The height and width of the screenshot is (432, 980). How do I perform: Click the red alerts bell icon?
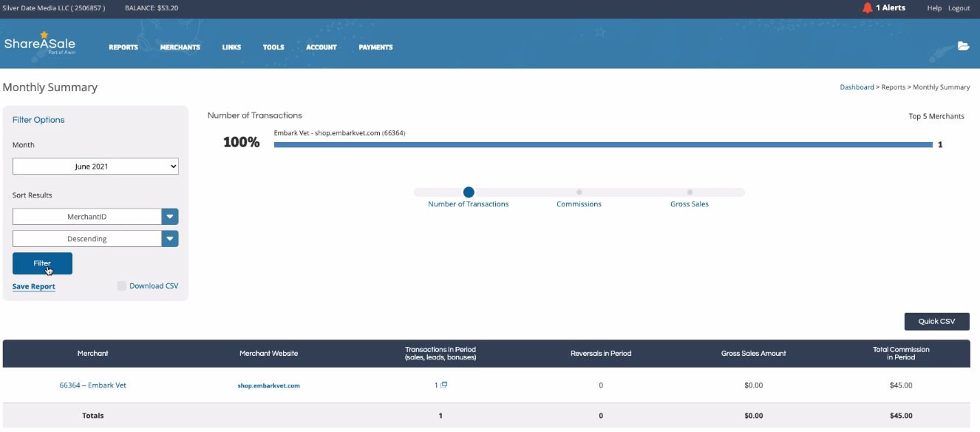click(x=868, y=8)
